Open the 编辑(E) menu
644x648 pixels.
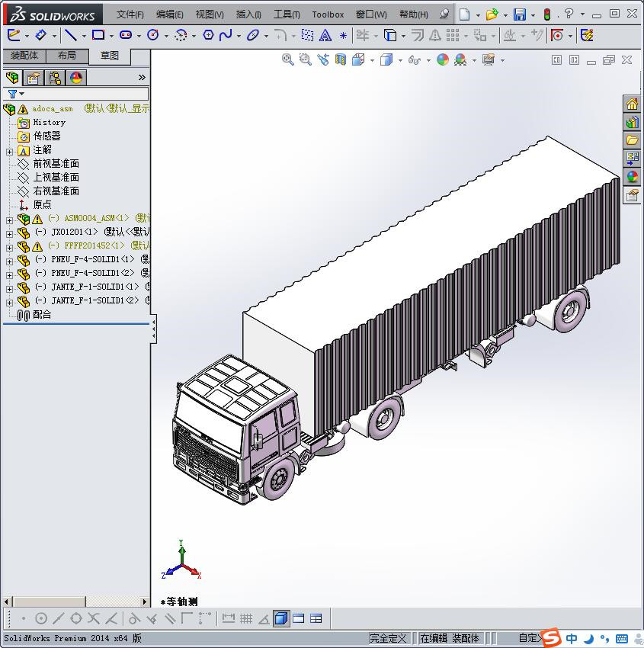coord(169,14)
